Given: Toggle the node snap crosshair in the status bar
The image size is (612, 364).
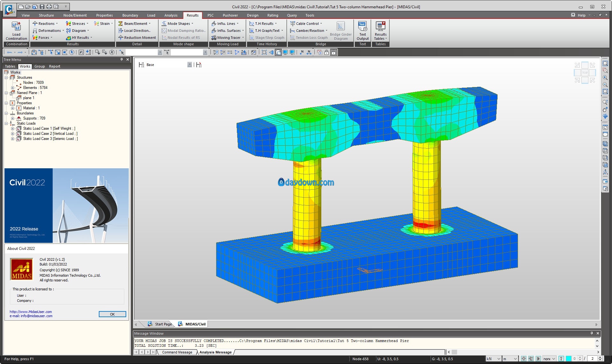Looking at the screenshot, I should 523,359.
